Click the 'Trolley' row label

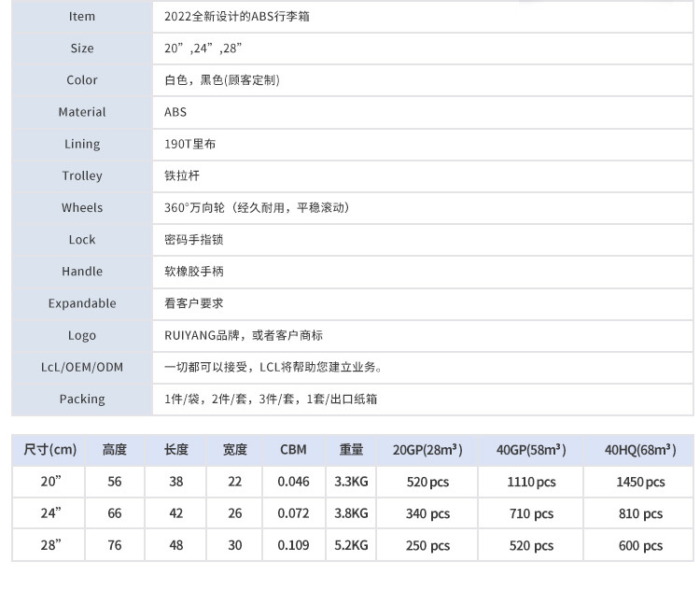82,175
